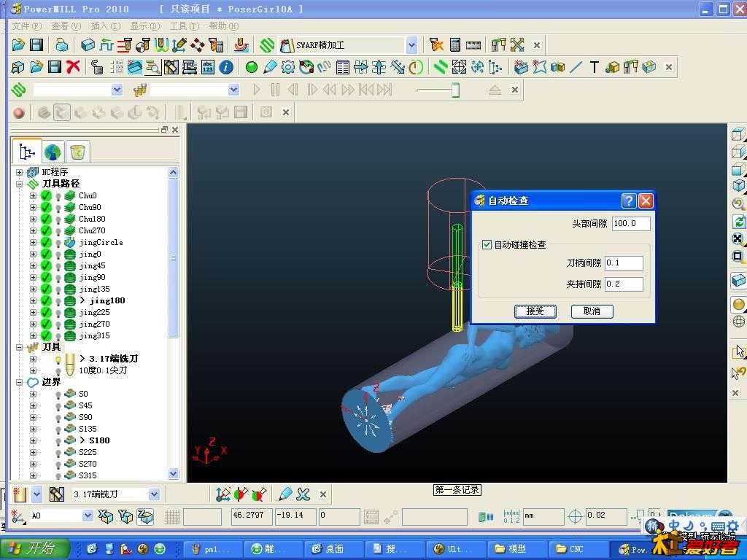Toggle light bulb for 3.17端铣刀 tool

(58, 359)
